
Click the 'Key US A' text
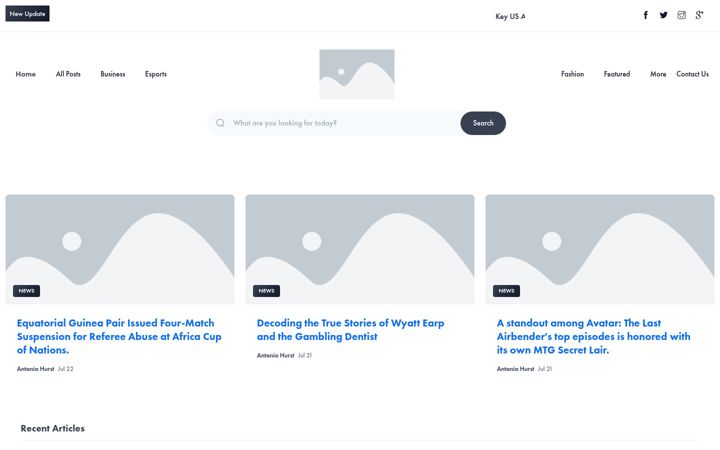click(510, 17)
